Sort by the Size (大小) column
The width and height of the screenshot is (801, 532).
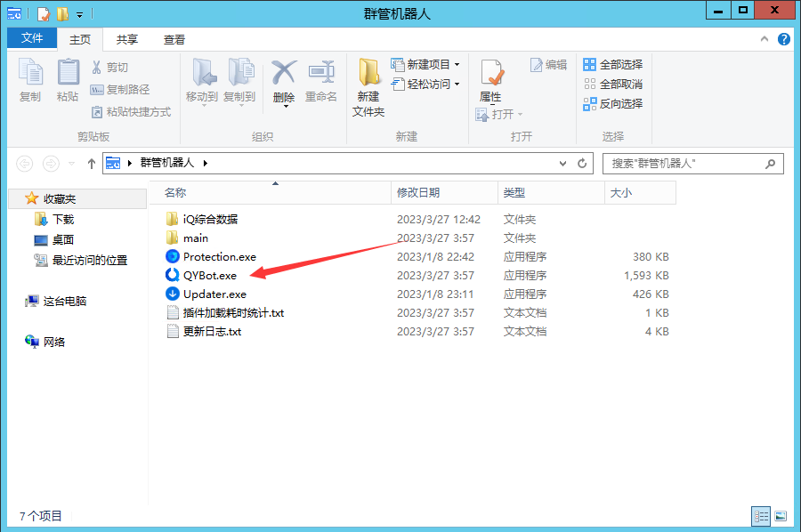click(641, 192)
